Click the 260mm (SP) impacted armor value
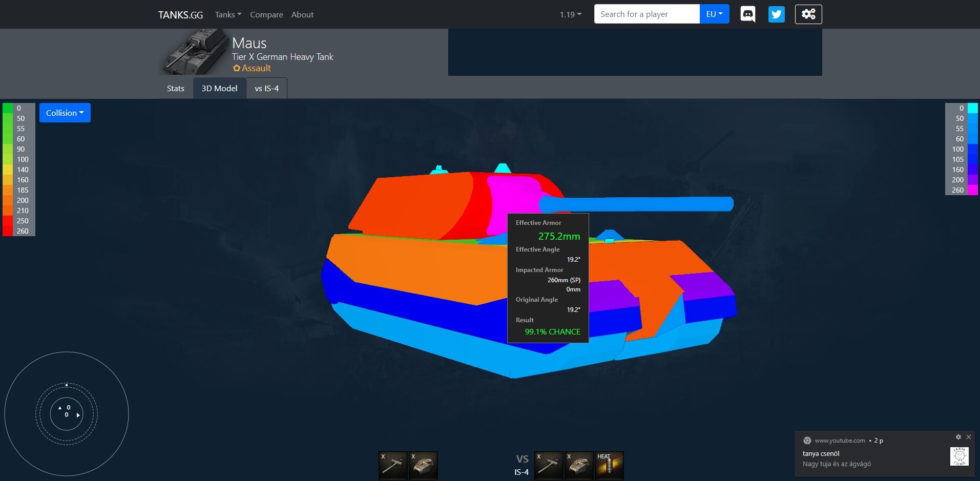 point(564,280)
